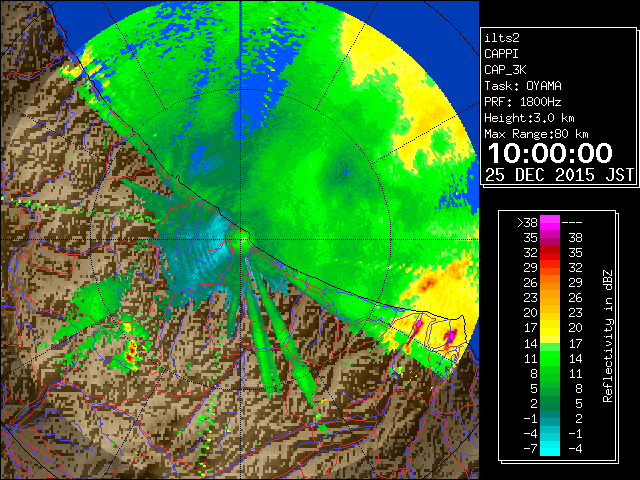Click lower-bound '-4' on the -4 to -1 row
The width and height of the screenshot is (640, 480).
[530, 433]
